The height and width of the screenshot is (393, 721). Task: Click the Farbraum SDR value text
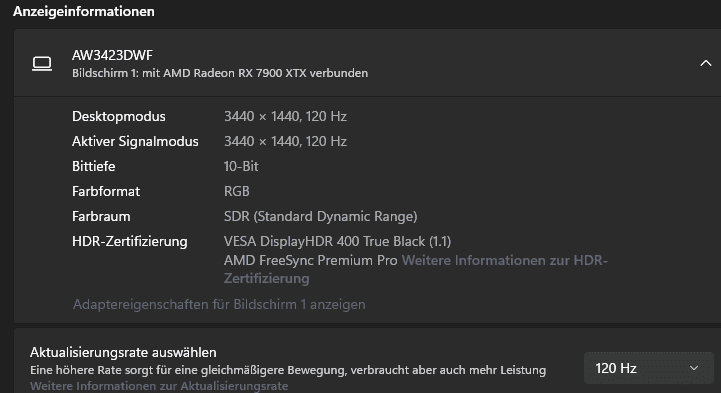pyautogui.click(x=320, y=216)
